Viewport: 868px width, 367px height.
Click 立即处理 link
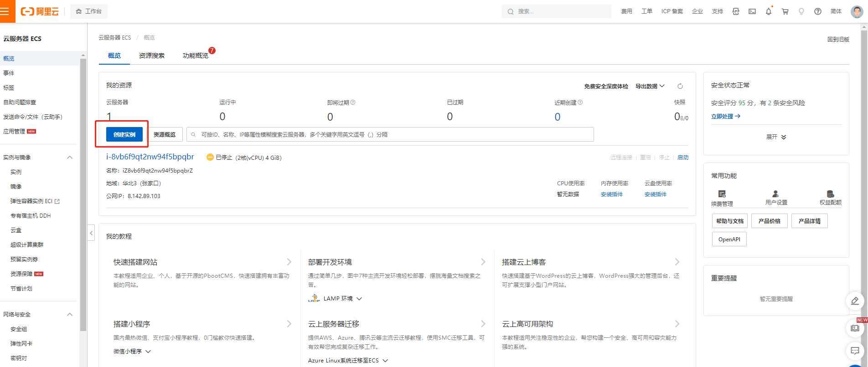726,117
